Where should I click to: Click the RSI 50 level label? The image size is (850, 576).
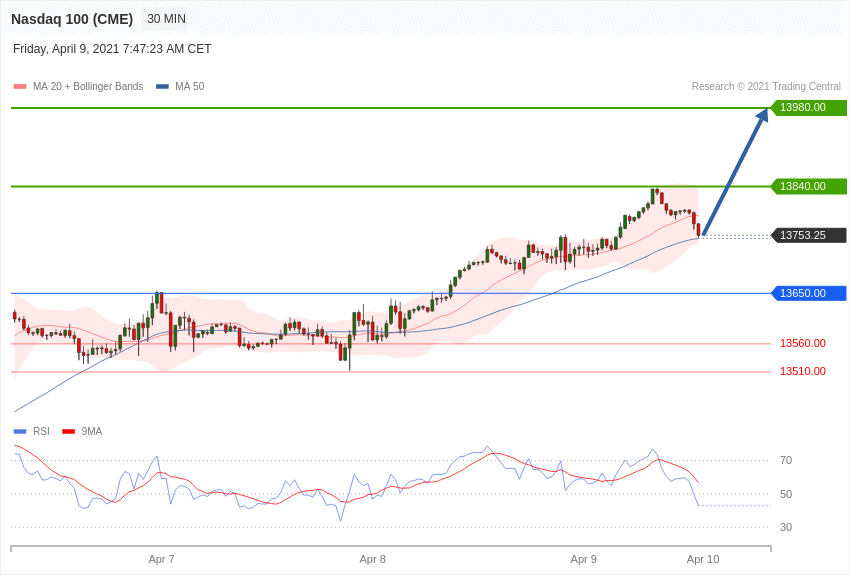click(x=785, y=494)
